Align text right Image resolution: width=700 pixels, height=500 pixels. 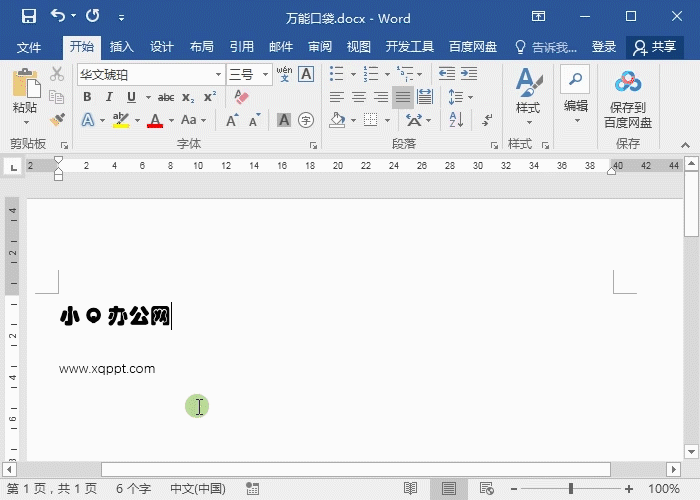pos(380,97)
